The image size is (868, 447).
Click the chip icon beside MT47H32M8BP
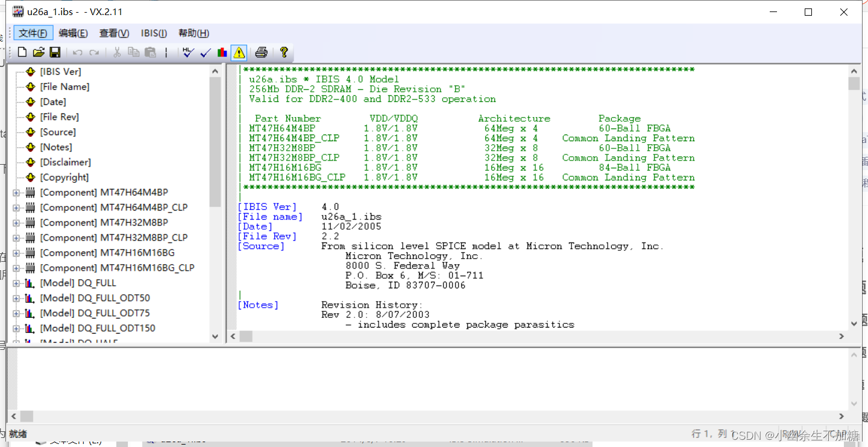(x=30, y=223)
